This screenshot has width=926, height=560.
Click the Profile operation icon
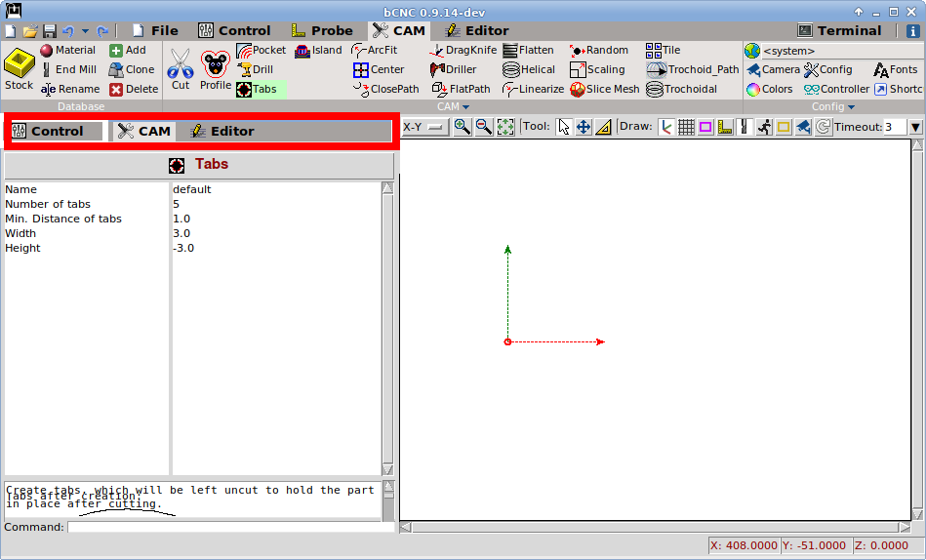[x=216, y=70]
